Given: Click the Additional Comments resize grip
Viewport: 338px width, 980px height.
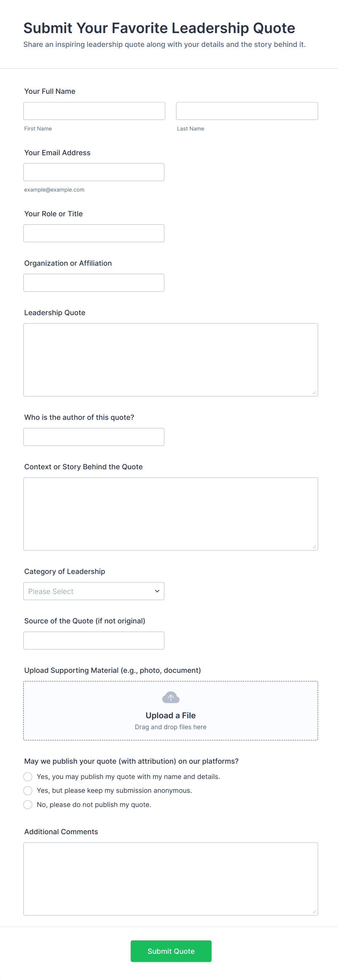Looking at the screenshot, I should pos(314,912).
